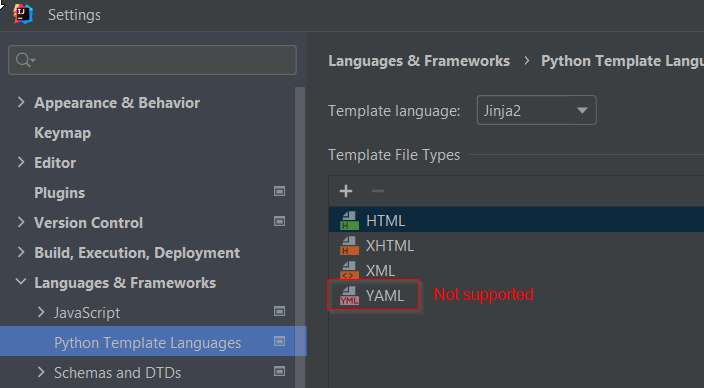Click the settings tree scrollbar

299,237
